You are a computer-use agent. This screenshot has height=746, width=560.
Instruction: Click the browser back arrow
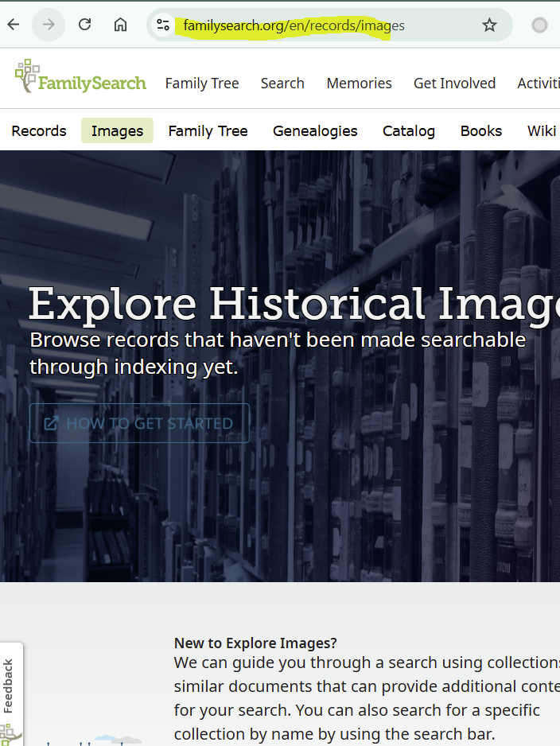[x=14, y=25]
